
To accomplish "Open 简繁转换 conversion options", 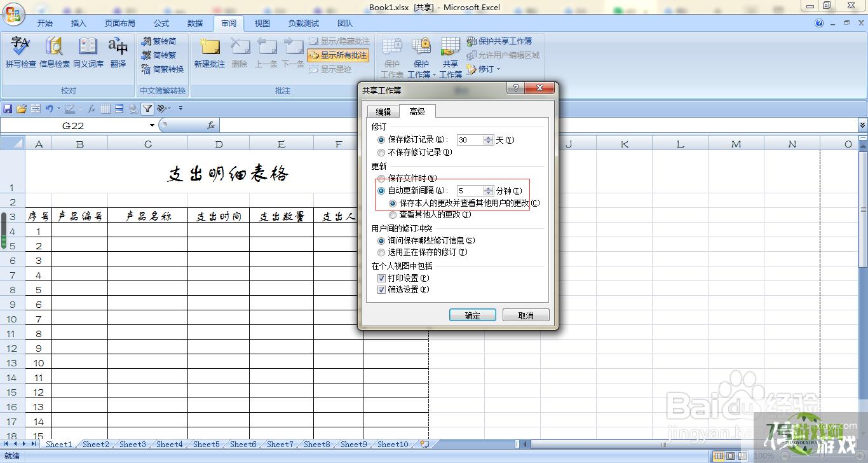I will (163, 69).
